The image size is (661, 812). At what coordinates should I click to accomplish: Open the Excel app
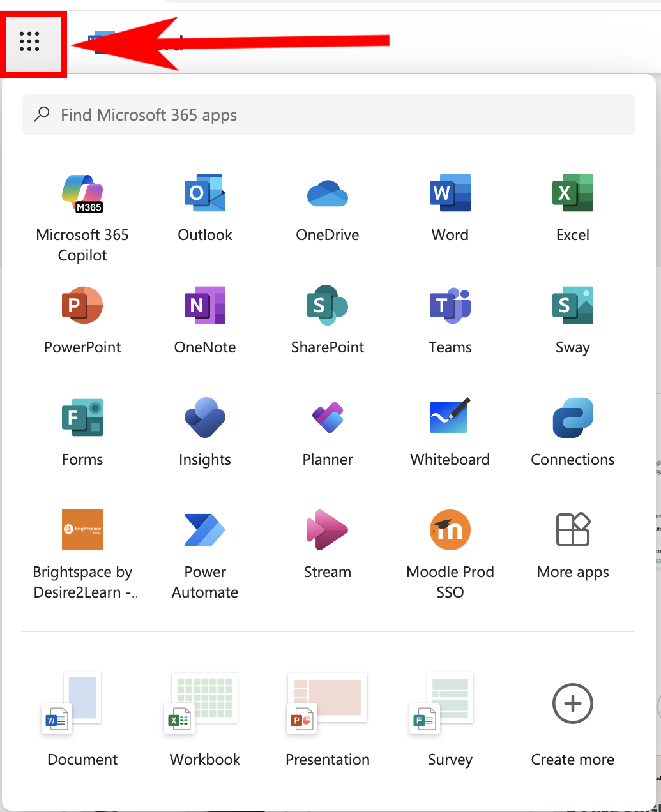(x=573, y=208)
